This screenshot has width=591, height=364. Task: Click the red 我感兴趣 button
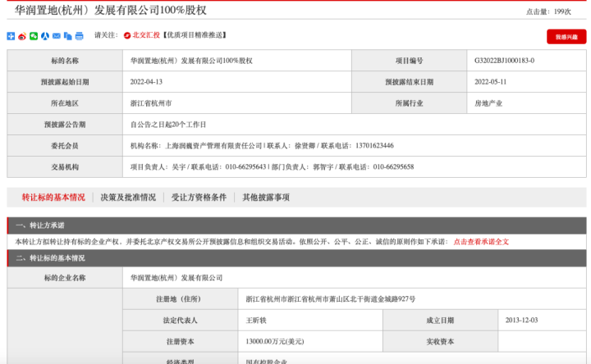tap(566, 37)
